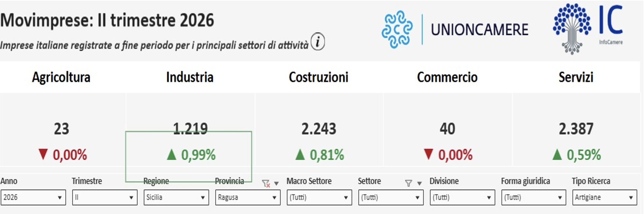Expand the Regione dropdown set to Sicilia

pos(176,197)
